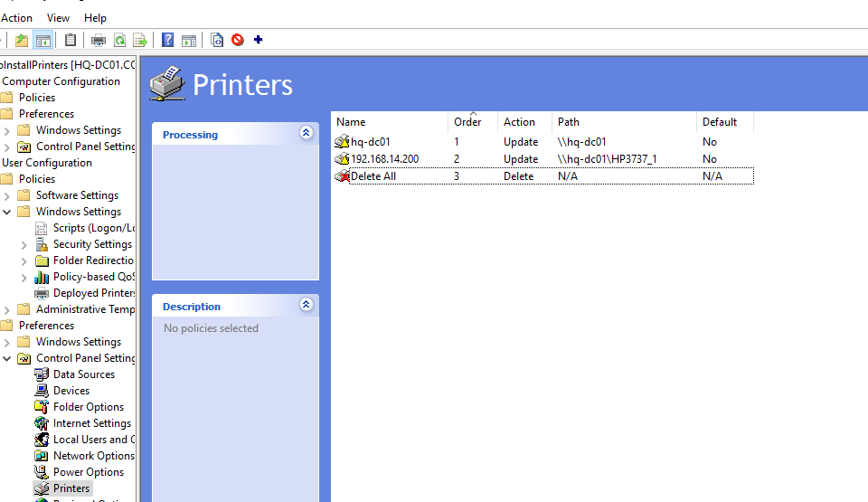This screenshot has width=868, height=502.
Task: Sort by the Order column header
Action: click(467, 122)
